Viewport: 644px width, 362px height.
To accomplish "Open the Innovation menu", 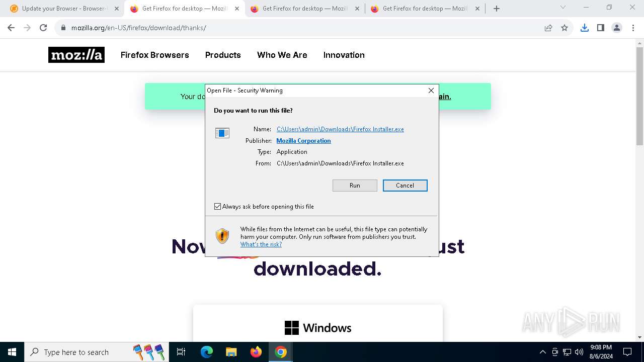I will [344, 55].
